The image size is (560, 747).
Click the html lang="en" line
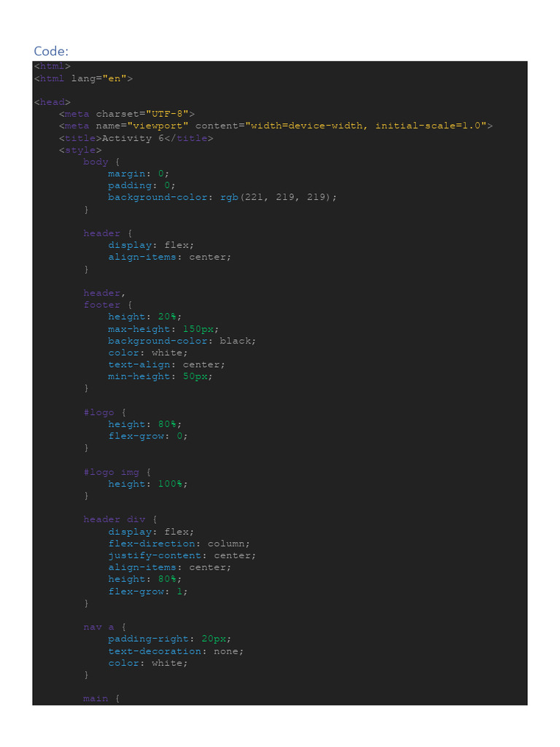pyautogui.click(x=83, y=78)
